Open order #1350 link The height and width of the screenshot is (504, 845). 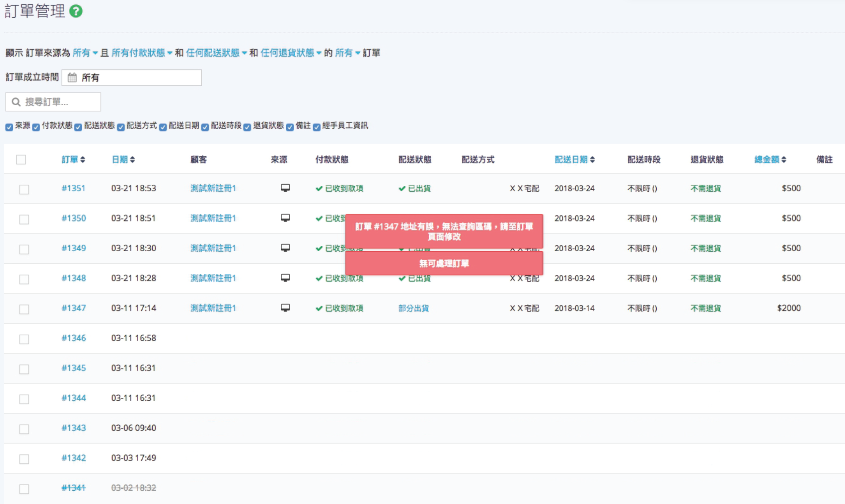pos(74,218)
